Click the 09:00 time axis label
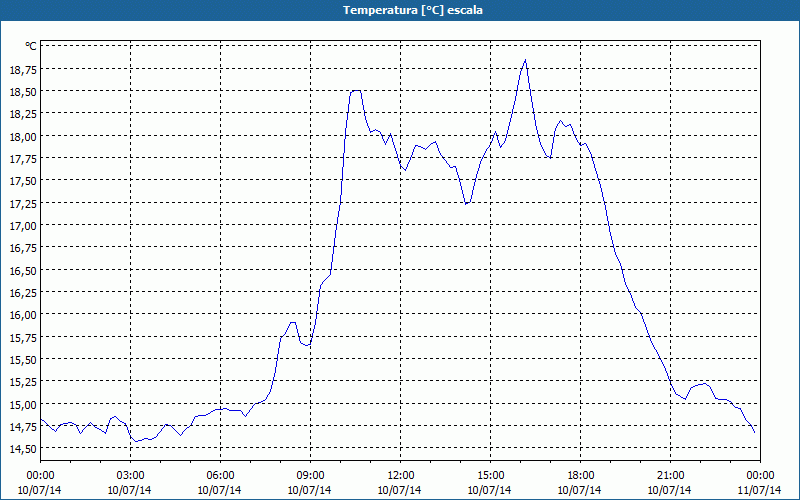800x500 pixels. pos(310,476)
